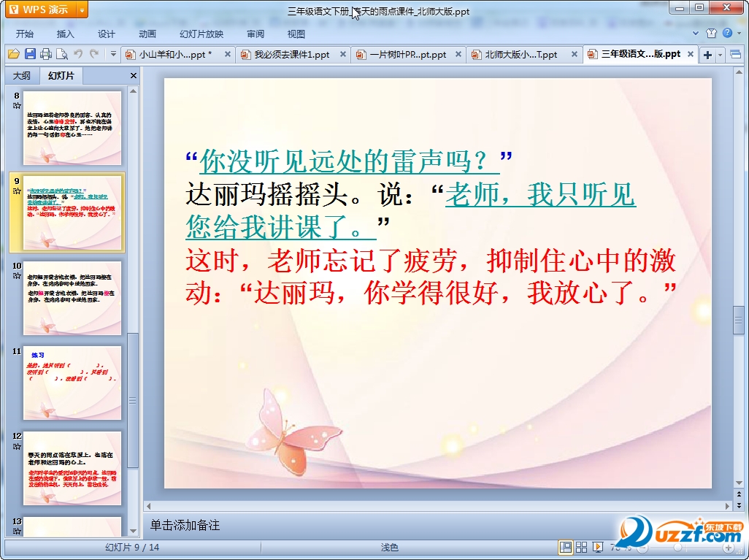This screenshot has height=560, width=749.
Task: Click the underlined text 你没听见远处的雷声吗？
Action: (349, 161)
